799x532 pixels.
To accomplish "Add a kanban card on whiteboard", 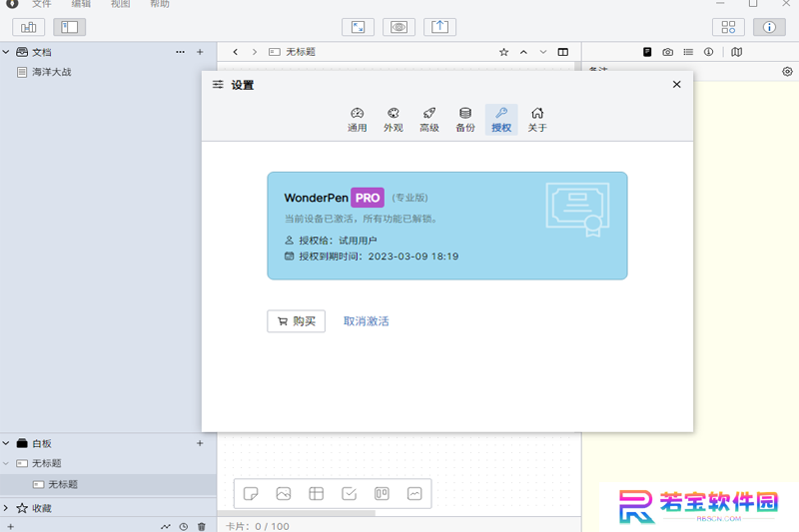I will [x=382, y=494].
